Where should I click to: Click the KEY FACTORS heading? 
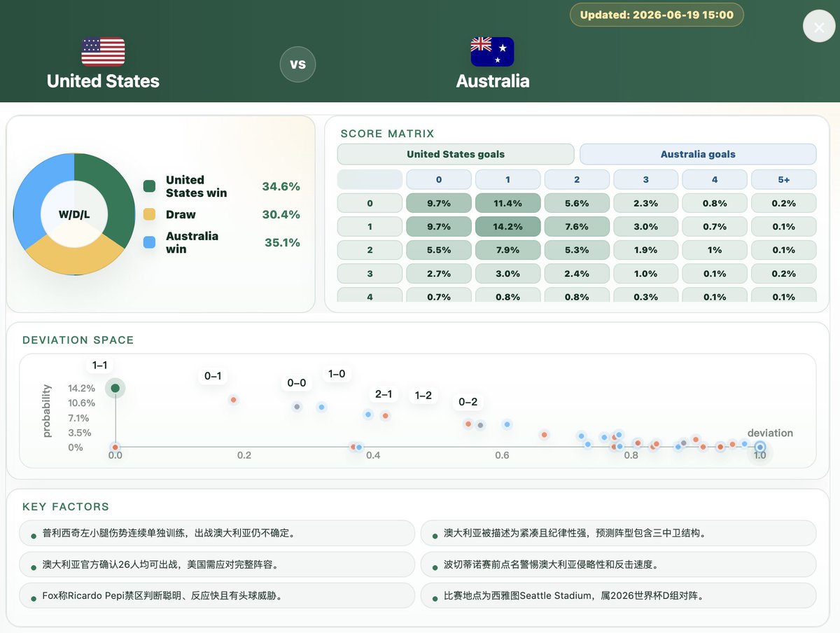[66, 507]
